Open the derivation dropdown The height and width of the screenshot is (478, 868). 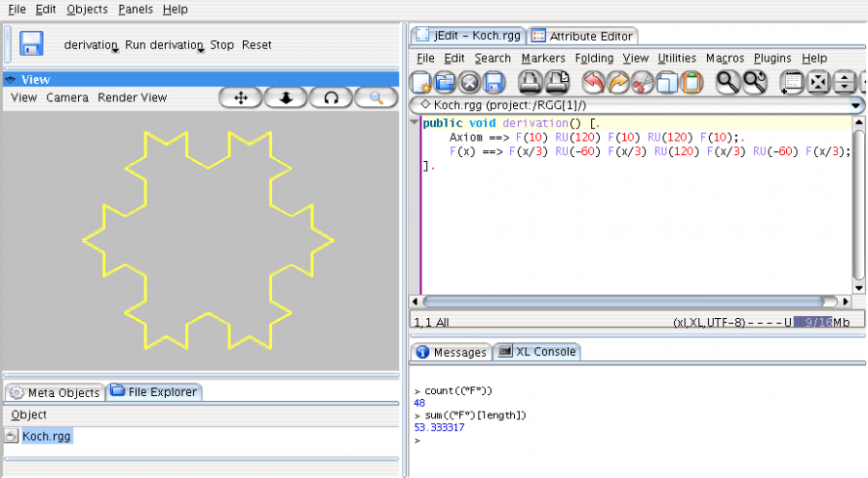pos(115,51)
